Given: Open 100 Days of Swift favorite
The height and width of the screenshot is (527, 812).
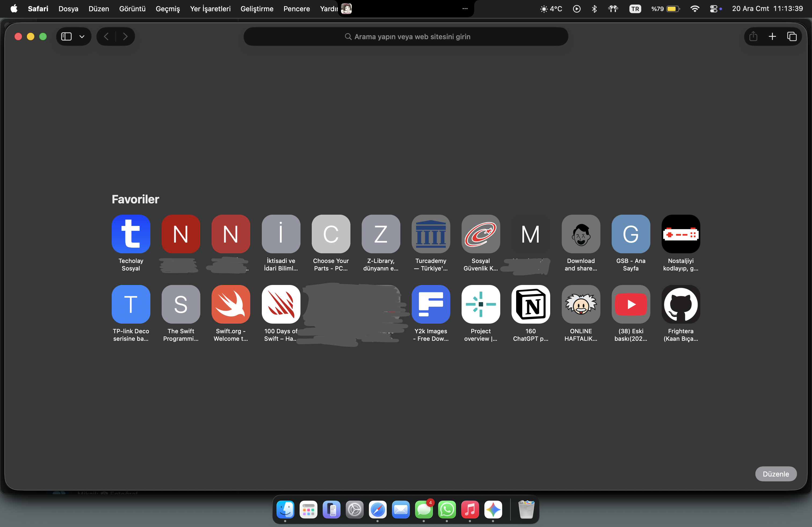Looking at the screenshot, I should tap(281, 304).
